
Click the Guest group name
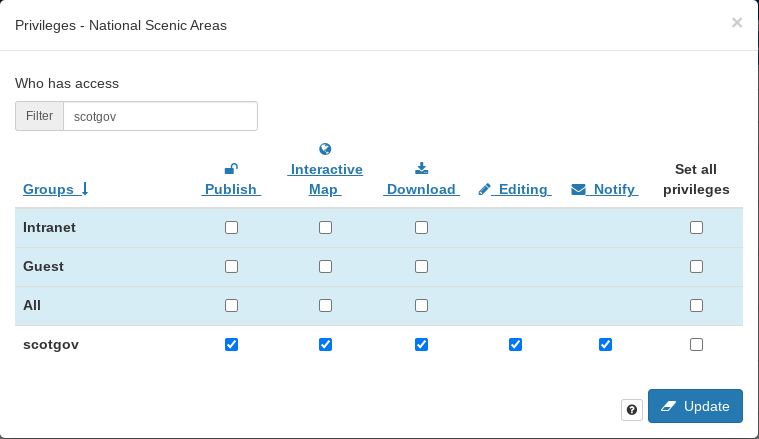pyautogui.click(x=44, y=267)
